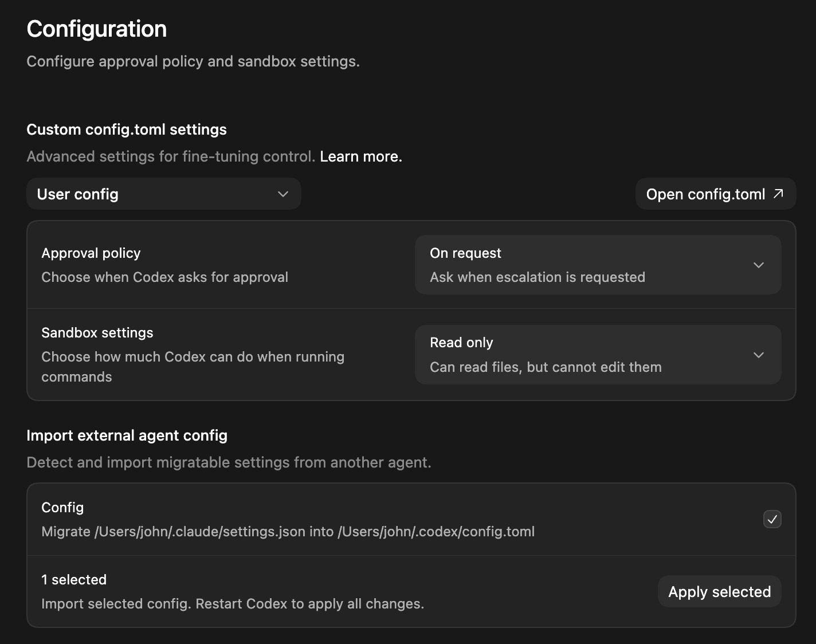Click the Config title in the import list
This screenshot has width=816, height=644.
coord(62,508)
